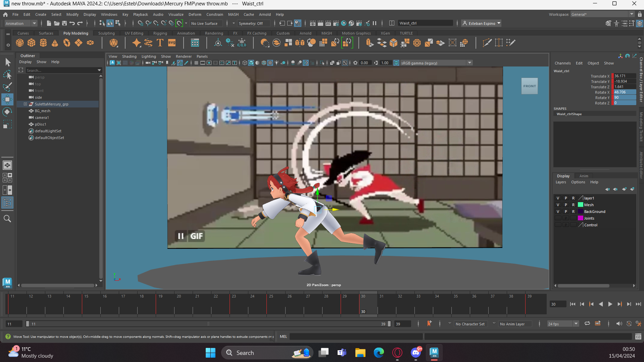
Task: Click the Outliner layout icon
Action: (x=7, y=202)
